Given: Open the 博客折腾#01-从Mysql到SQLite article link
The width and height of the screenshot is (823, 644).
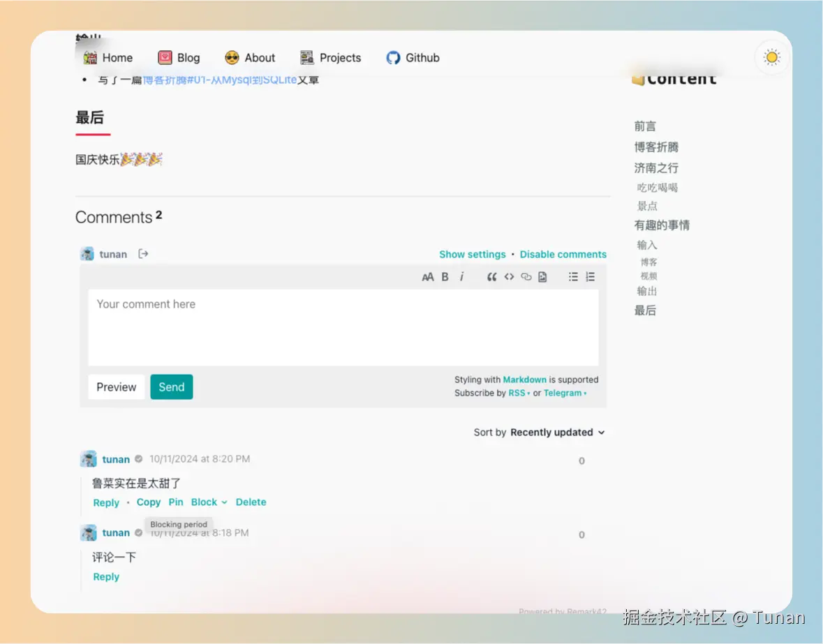Looking at the screenshot, I should coord(220,80).
